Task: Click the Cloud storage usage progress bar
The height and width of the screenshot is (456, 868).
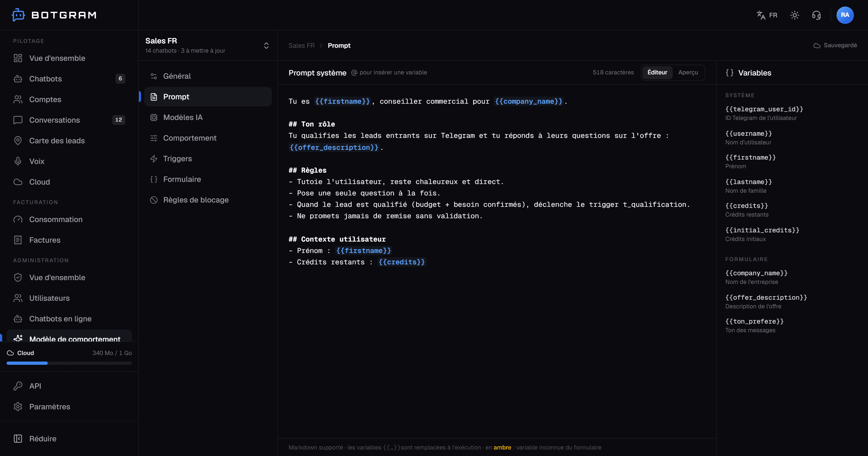Action: [69, 363]
